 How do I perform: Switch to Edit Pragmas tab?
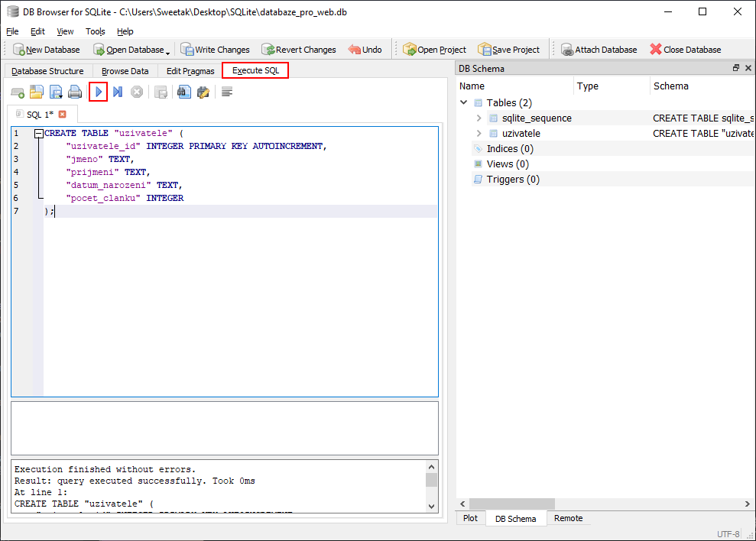tap(190, 71)
